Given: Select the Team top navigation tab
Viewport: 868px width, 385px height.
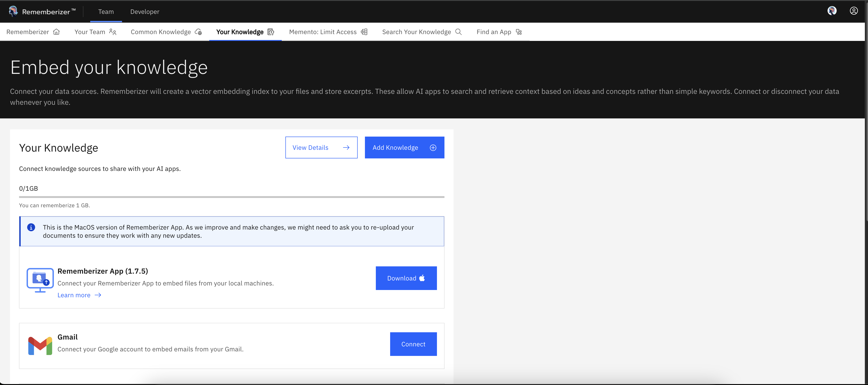Looking at the screenshot, I should coord(106,12).
